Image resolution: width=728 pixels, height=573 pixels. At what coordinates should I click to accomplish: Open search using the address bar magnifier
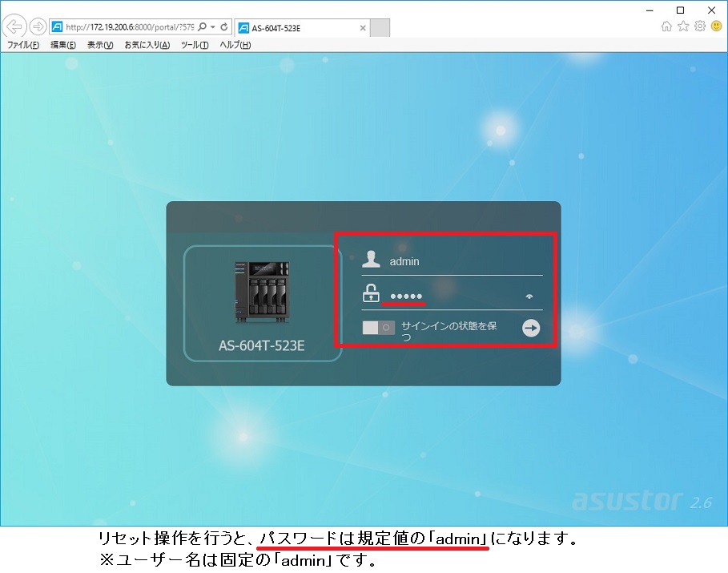[x=202, y=27]
